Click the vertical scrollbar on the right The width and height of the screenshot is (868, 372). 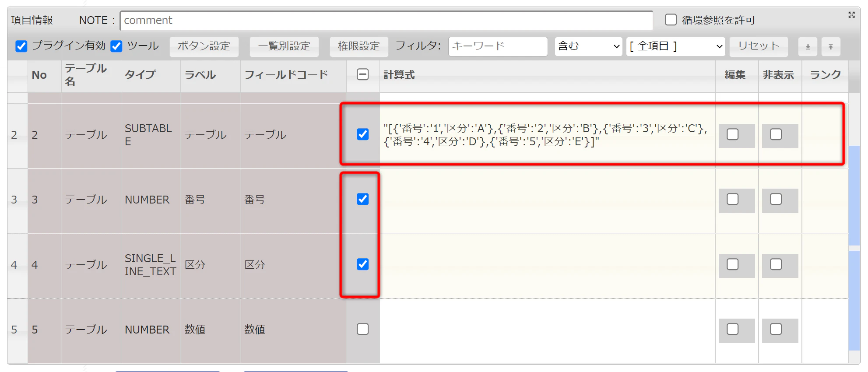coord(854,228)
